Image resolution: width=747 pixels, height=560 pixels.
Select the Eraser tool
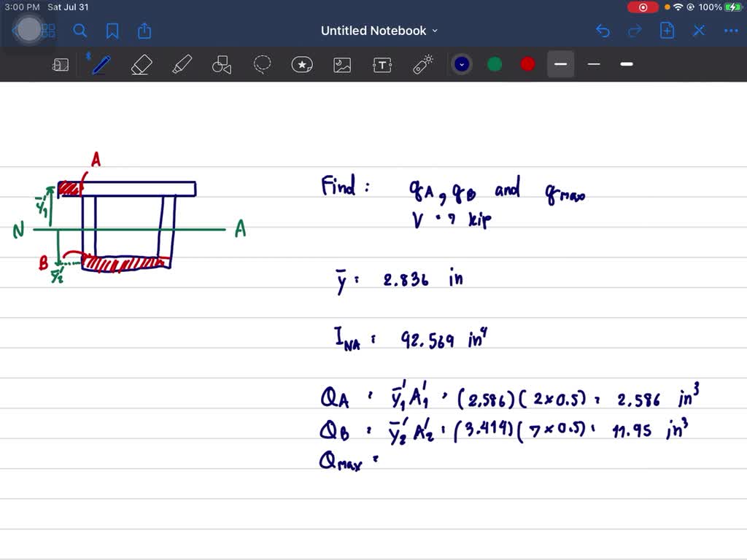[141, 64]
